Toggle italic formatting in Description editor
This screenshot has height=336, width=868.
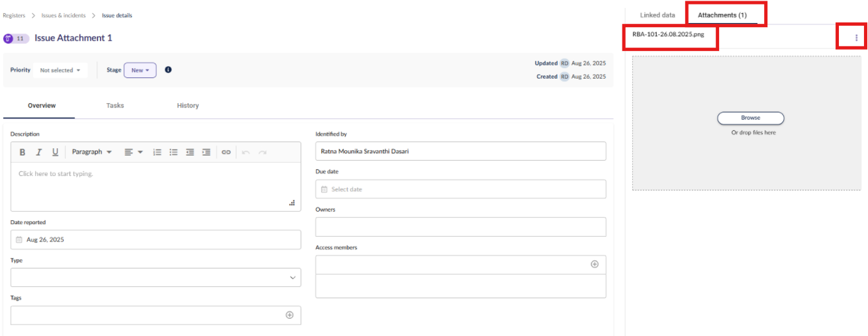(x=39, y=152)
